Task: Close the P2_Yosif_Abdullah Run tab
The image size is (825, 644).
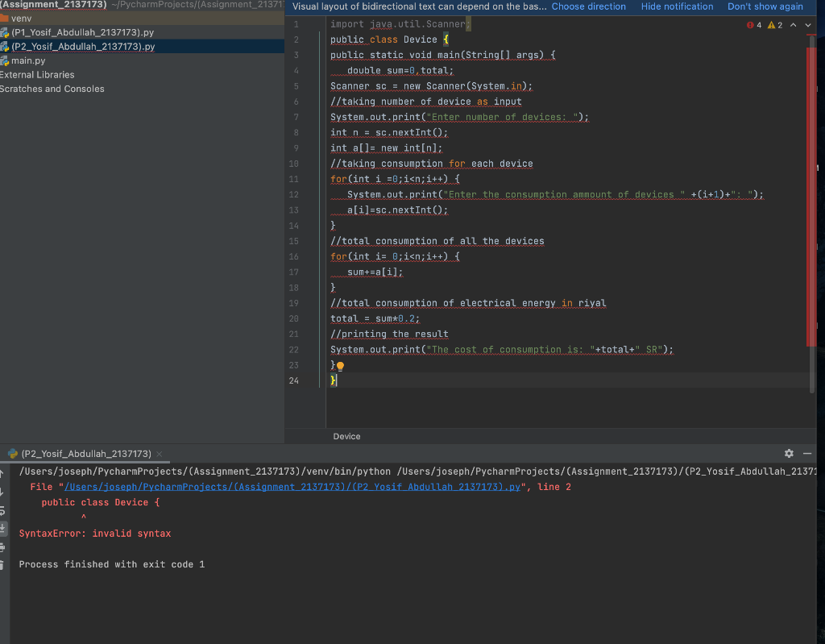Action: pos(160,454)
